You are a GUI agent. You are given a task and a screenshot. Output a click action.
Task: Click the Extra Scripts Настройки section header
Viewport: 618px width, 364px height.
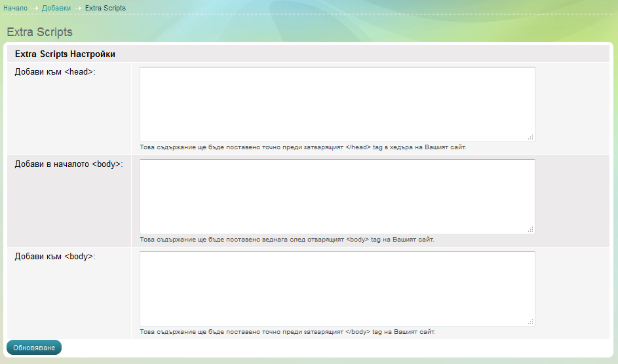click(65, 54)
